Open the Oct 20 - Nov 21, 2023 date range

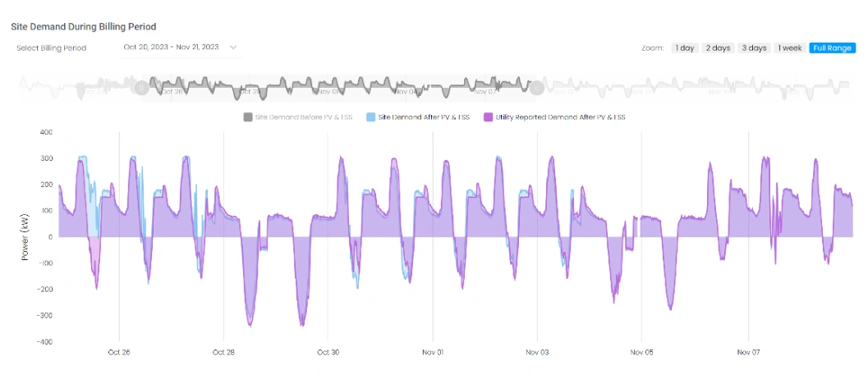(x=171, y=48)
